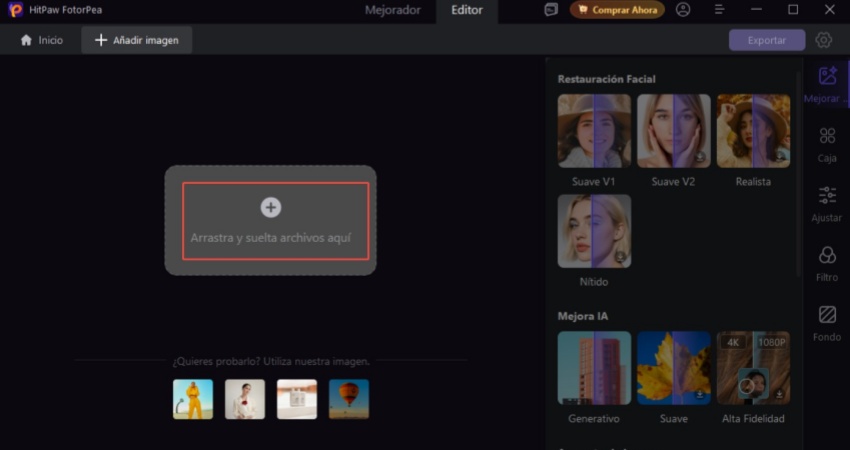Select the Realista facial model thumbnail

(x=753, y=131)
